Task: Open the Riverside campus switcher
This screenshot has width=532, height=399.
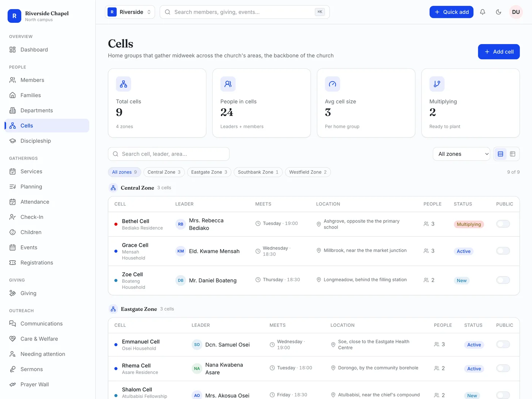Action: [130, 12]
